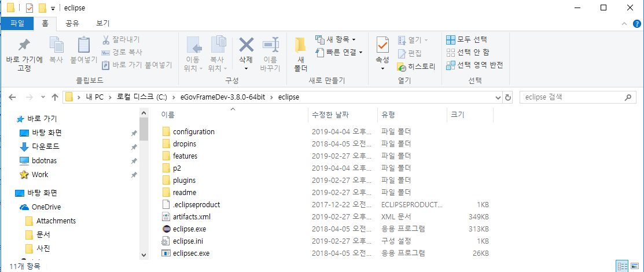The height and width of the screenshot is (272, 644).
Task: Click the Back navigation arrow
Action: [x=13, y=97]
